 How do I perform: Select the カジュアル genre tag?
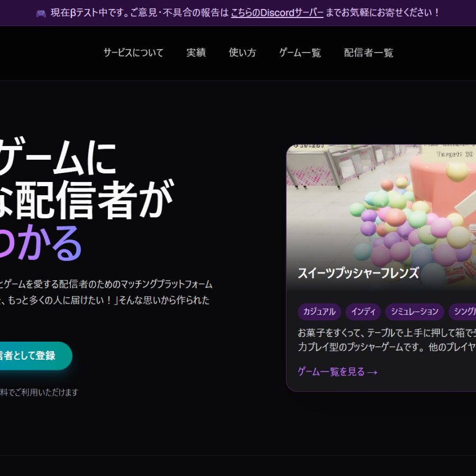pos(318,312)
